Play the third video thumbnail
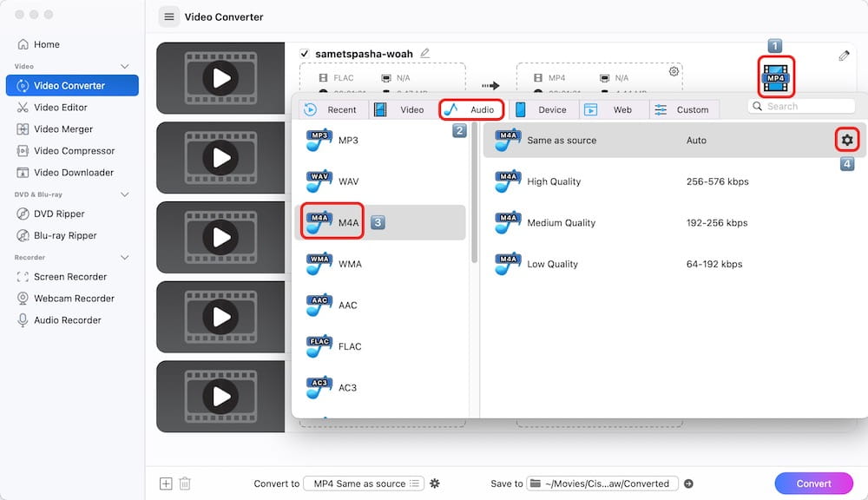Screen dimensions: 868x500 [220, 238]
